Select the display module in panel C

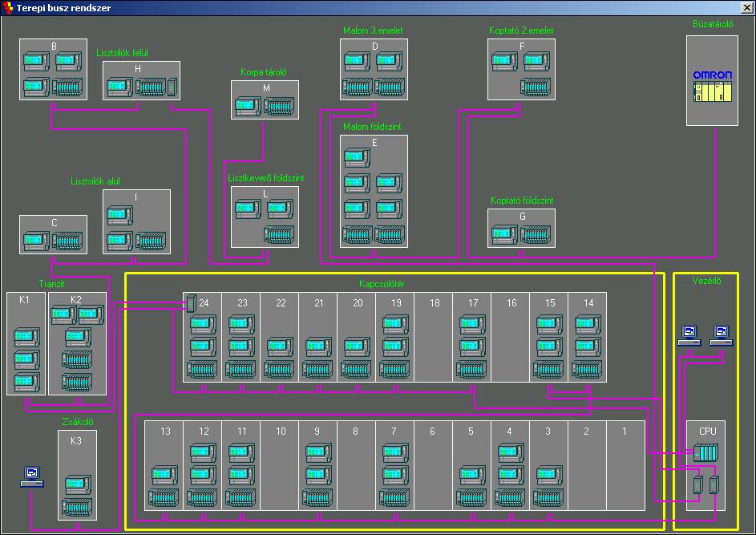(36, 241)
